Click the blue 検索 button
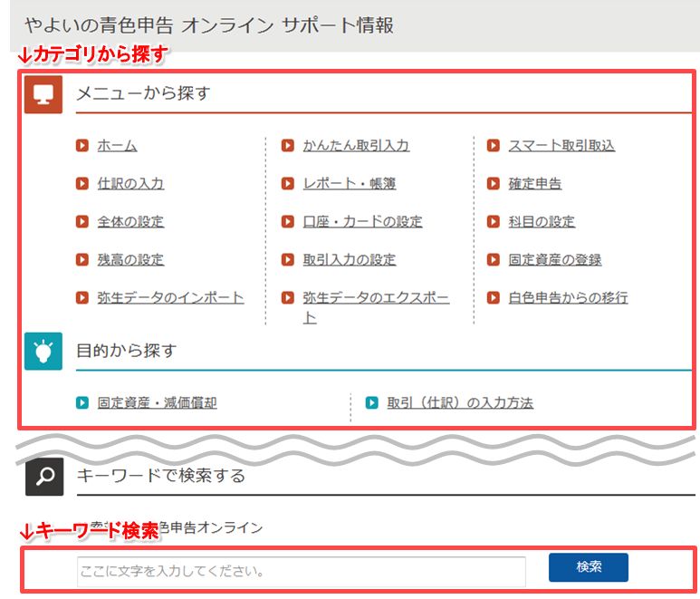 tap(589, 567)
